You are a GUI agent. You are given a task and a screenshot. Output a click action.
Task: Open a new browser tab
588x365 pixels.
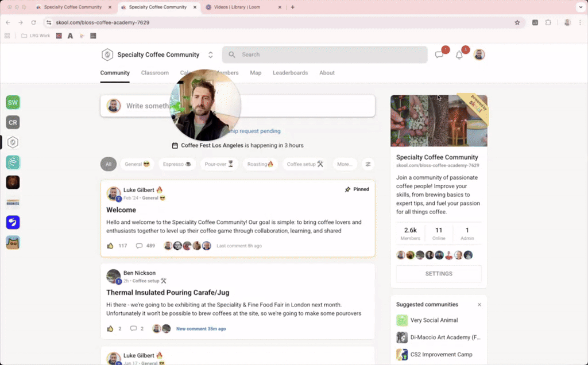click(x=292, y=7)
